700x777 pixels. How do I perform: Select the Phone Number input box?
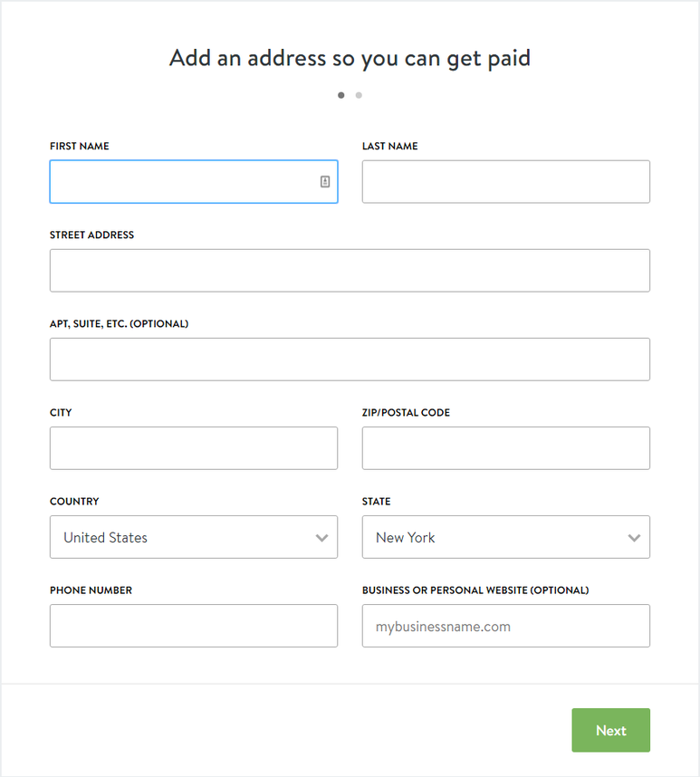tap(193, 626)
